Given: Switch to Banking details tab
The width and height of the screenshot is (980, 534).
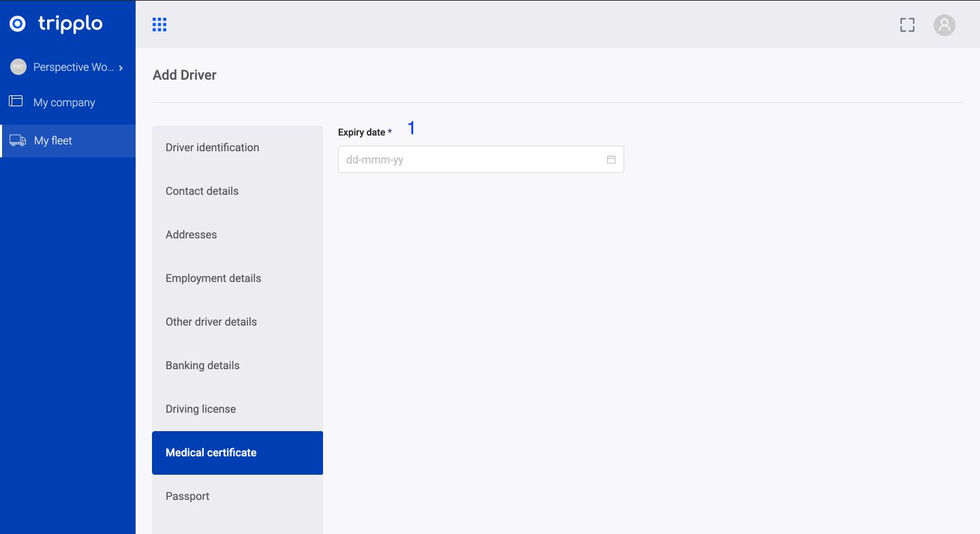Looking at the screenshot, I should [202, 365].
